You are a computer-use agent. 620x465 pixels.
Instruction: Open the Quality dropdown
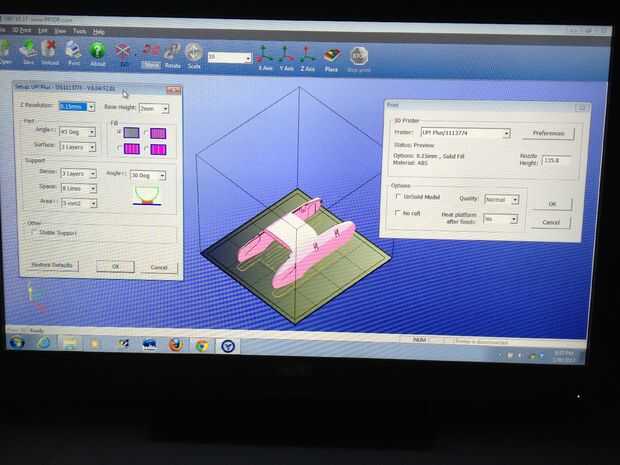pos(515,200)
